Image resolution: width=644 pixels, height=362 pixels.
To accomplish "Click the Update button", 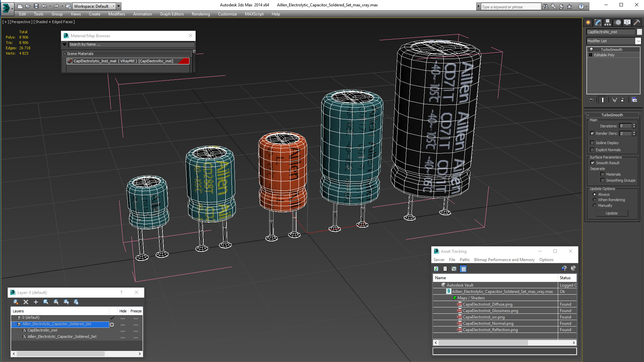I will 611,213.
